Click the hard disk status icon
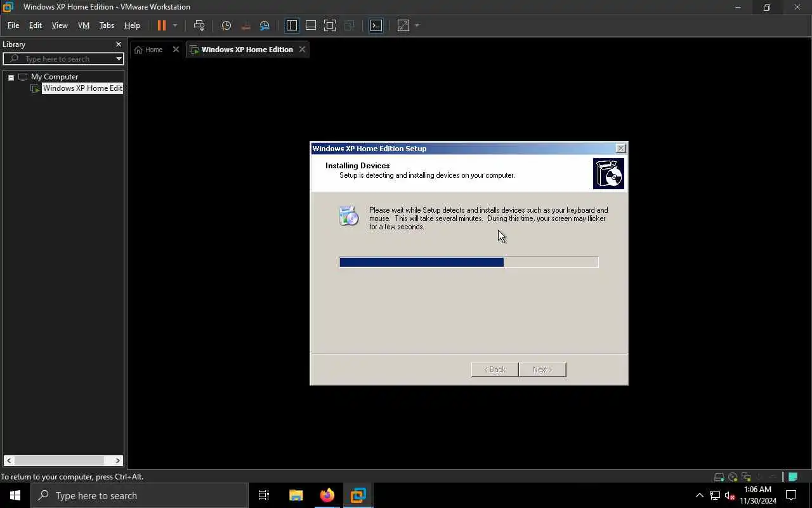The height and width of the screenshot is (508, 812). click(x=719, y=477)
